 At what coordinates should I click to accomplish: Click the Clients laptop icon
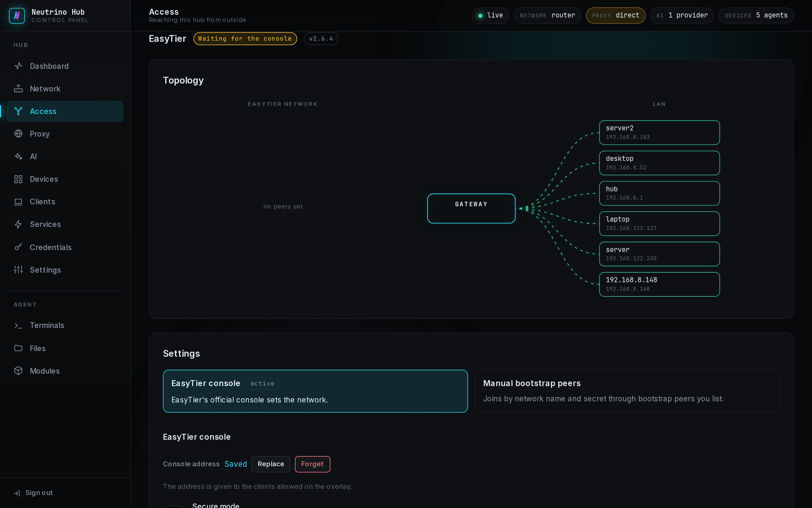18,202
